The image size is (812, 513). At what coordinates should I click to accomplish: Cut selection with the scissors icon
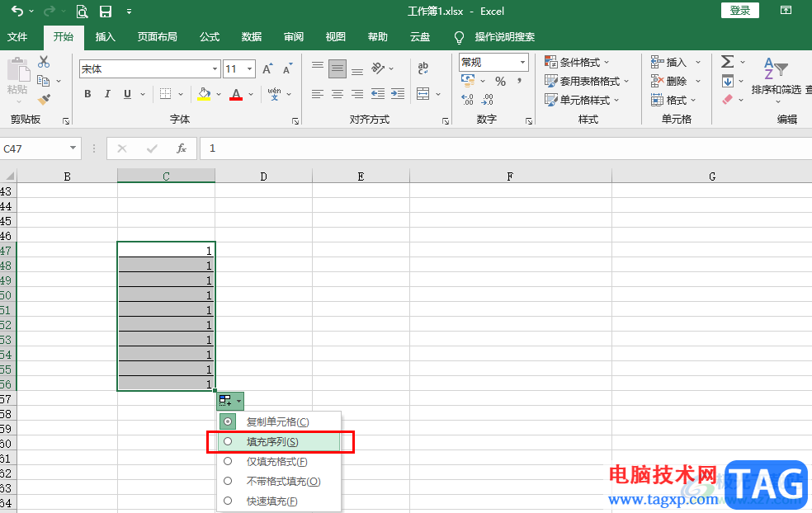point(44,62)
